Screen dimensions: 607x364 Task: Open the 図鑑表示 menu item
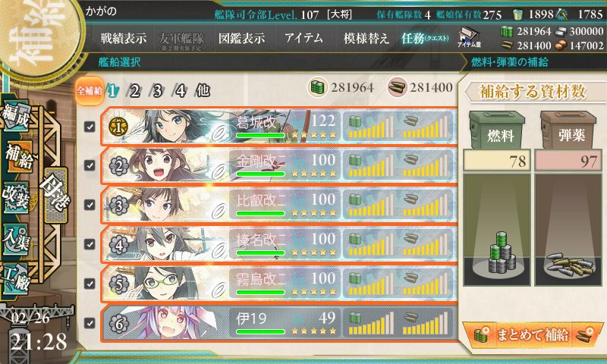[241, 38]
